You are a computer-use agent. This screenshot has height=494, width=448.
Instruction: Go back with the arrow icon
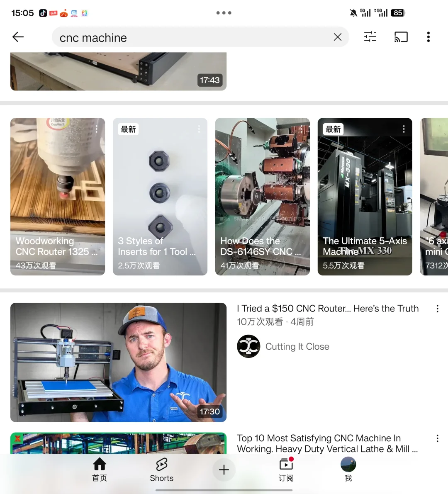18,37
